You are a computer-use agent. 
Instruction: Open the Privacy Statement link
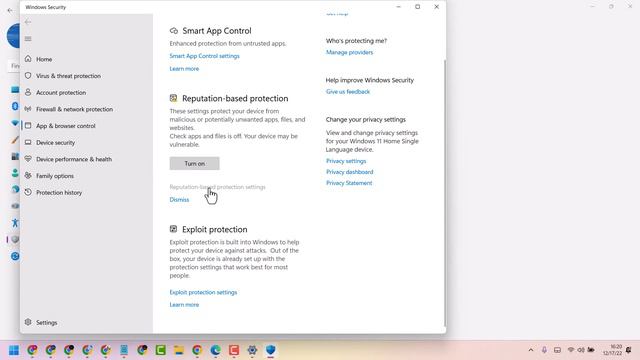[x=349, y=183]
